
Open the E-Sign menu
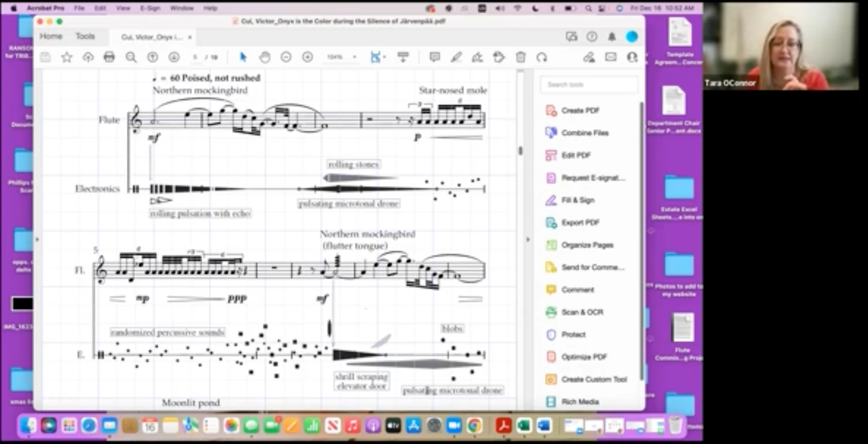(150, 8)
